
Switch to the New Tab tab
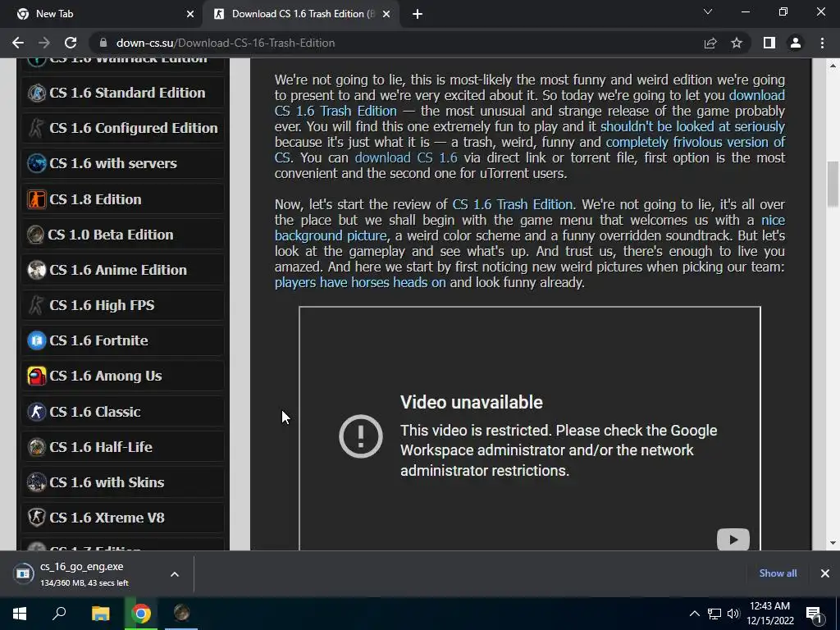tap(102, 14)
